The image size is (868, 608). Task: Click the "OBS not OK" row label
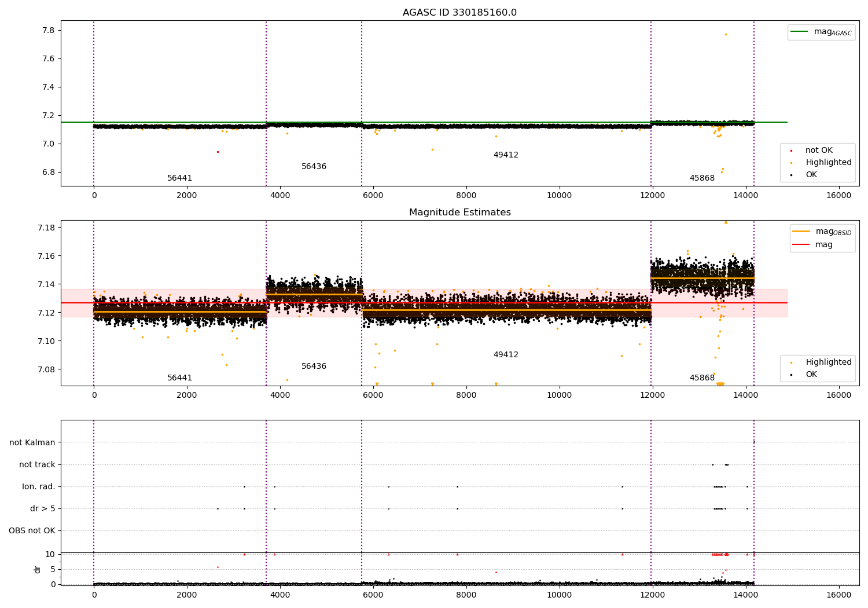coord(32,531)
